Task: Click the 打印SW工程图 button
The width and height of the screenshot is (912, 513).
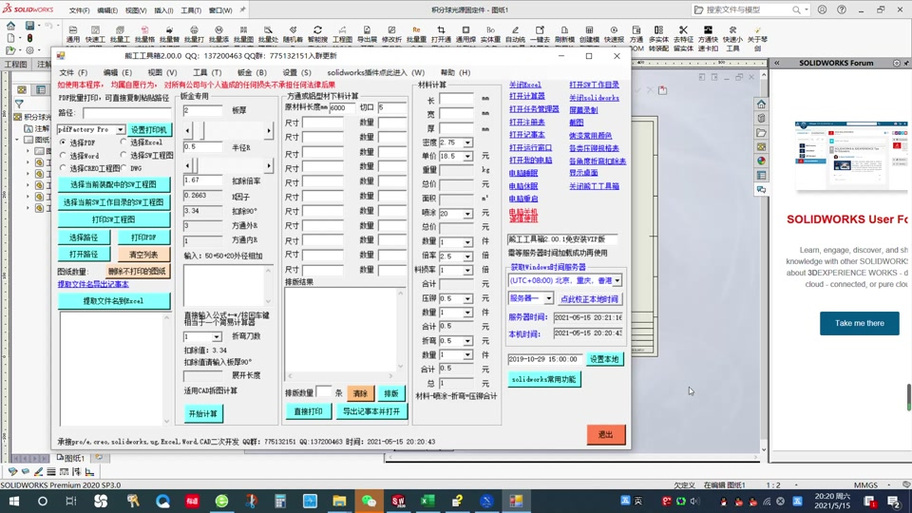Action: tap(114, 220)
